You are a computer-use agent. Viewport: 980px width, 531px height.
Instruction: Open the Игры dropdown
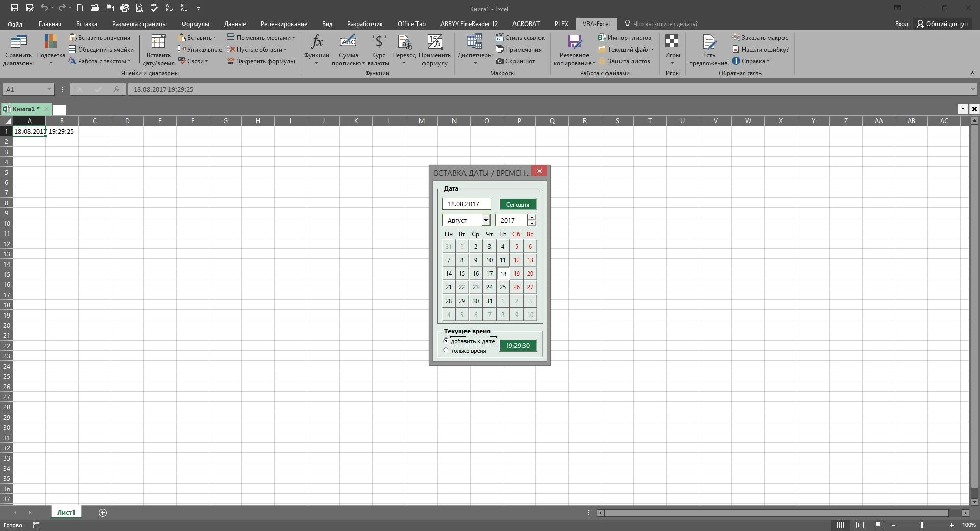[672, 50]
